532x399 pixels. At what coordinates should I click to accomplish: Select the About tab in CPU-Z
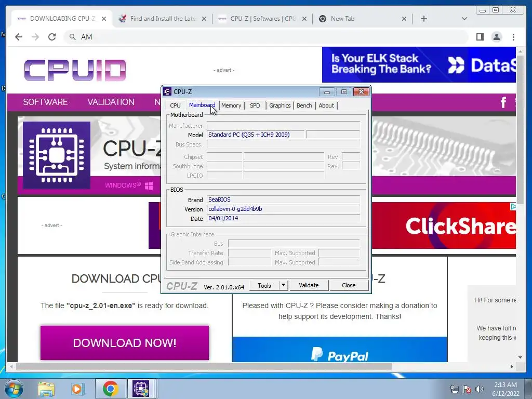coord(326,105)
